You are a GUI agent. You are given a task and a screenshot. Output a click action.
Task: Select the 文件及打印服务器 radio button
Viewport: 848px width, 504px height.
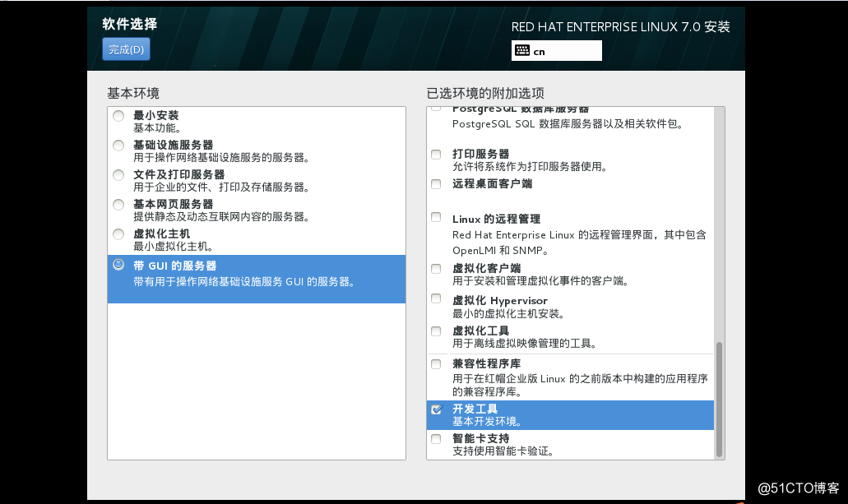pos(118,175)
